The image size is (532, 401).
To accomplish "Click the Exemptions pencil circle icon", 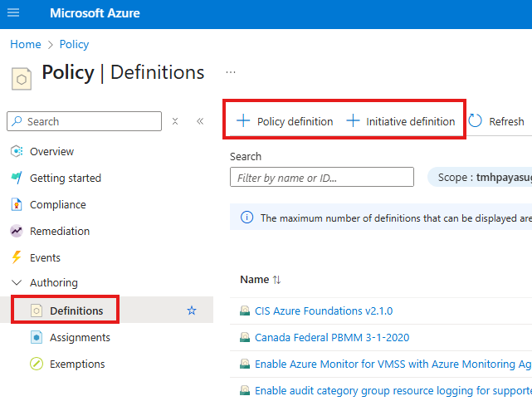I will coord(37,364).
